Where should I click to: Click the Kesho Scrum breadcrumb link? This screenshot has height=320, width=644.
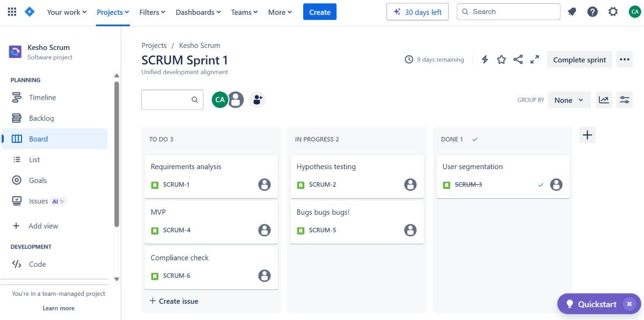click(200, 46)
